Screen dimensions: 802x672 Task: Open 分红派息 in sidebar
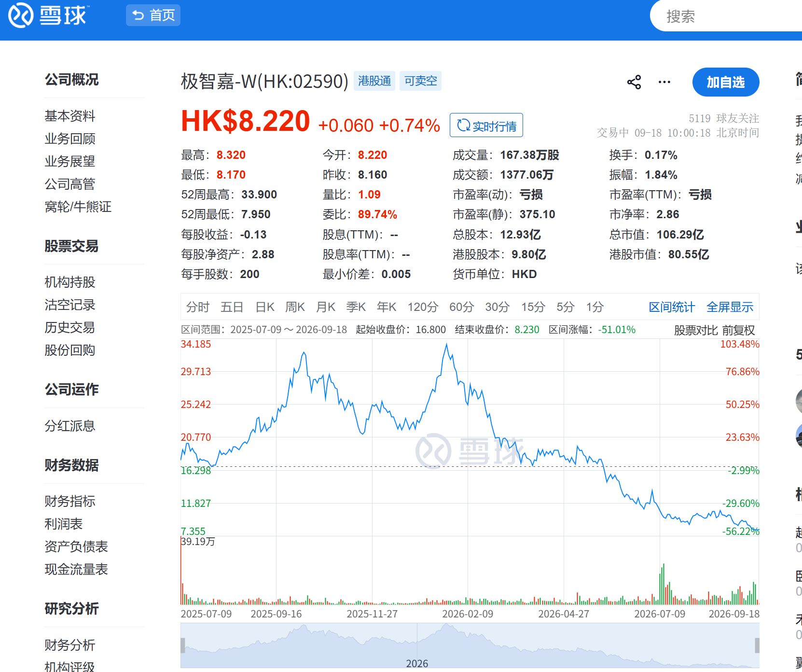click(x=70, y=426)
